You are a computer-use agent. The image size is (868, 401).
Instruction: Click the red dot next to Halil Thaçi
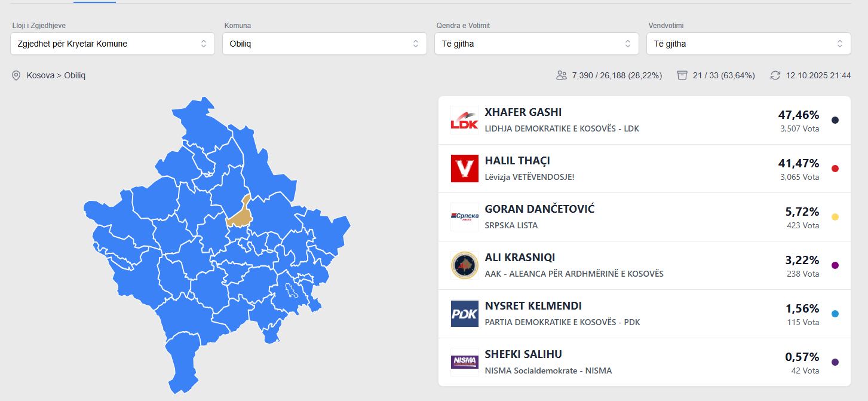coord(835,169)
